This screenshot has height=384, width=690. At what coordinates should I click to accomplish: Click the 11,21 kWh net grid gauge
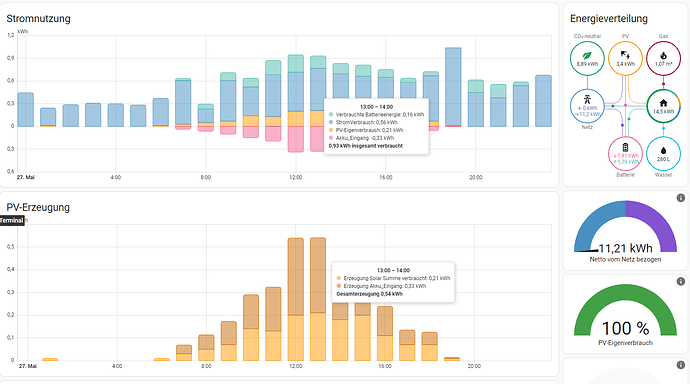(625, 227)
